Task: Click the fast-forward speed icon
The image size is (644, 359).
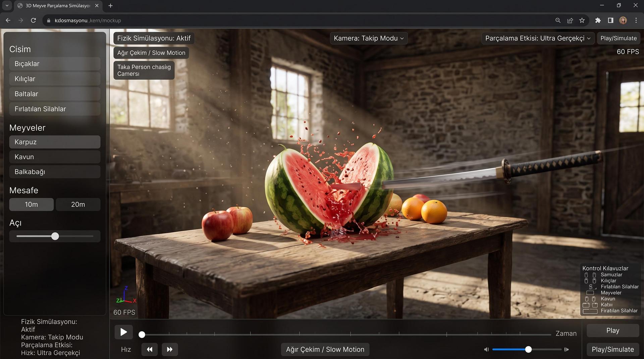Action: (x=170, y=349)
